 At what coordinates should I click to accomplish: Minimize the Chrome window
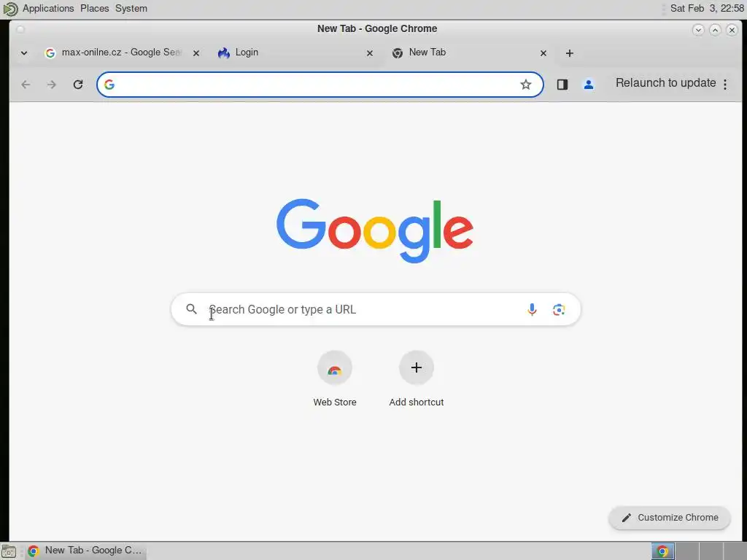click(698, 30)
